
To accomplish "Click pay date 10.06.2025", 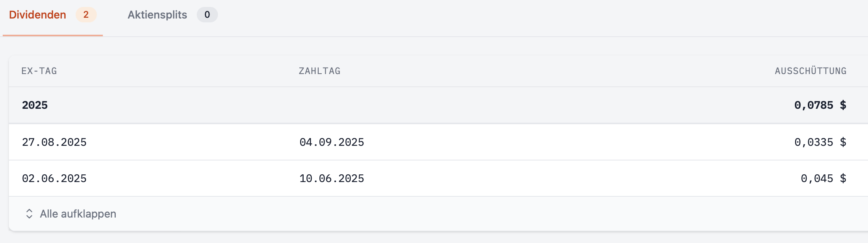I will point(332,179).
